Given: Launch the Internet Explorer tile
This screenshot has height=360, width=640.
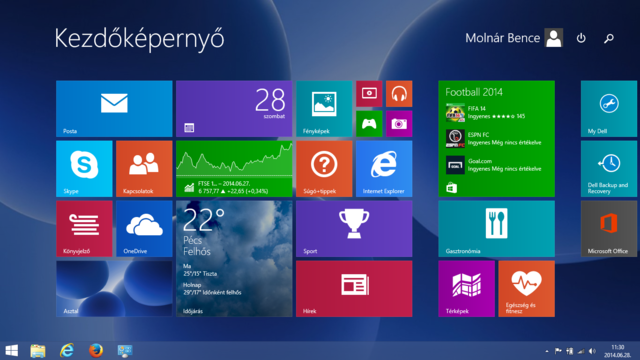Looking at the screenshot, I should point(384,169).
